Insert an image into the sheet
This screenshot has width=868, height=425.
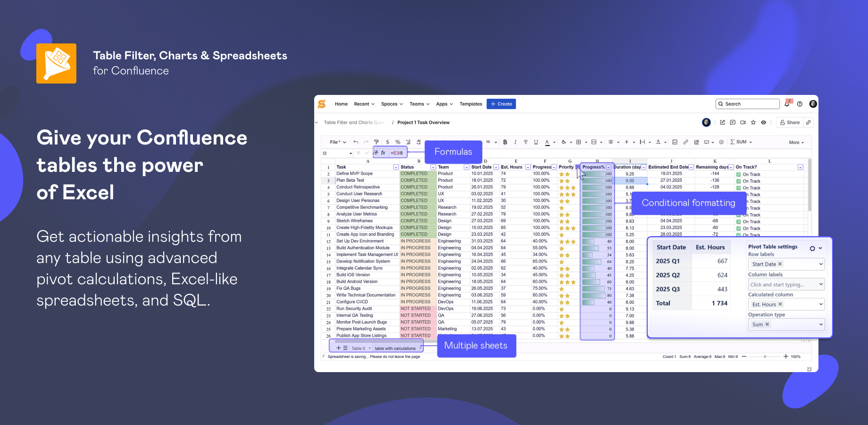[x=675, y=142]
